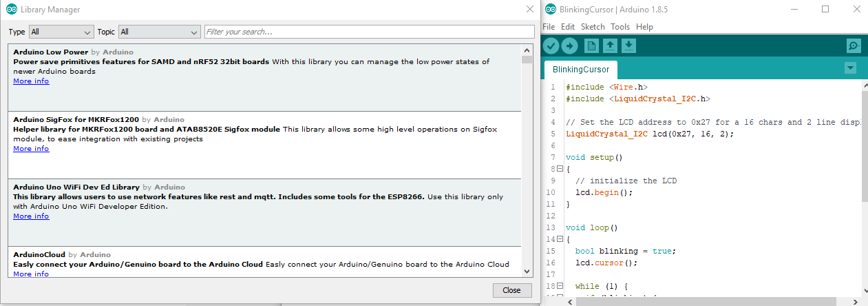The image size is (868, 306).
Task: Click the #include <LiquidCrystal_I2C.h> code line
Action: pyautogui.click(x=638, y=99)
